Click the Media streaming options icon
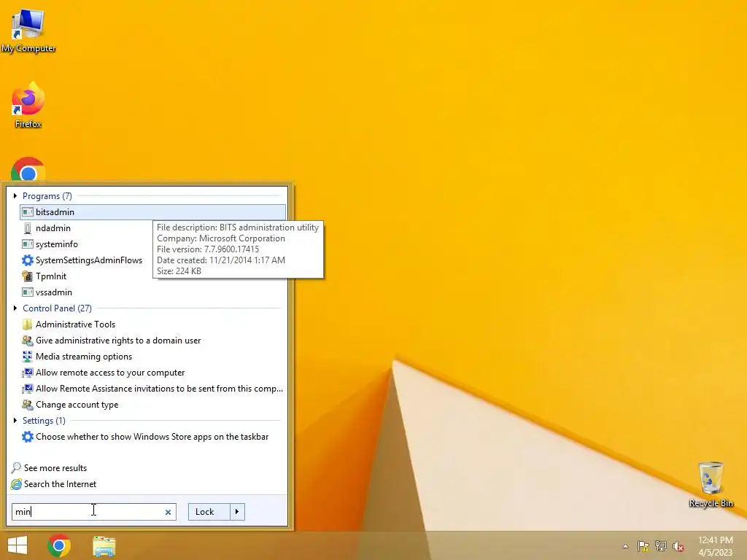The image size is (747, 560). [x=28, y=357]
